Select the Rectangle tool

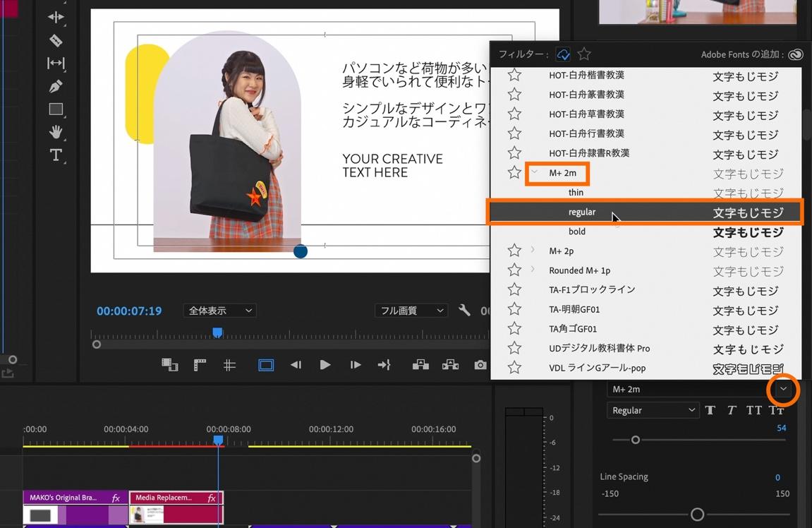56,109
